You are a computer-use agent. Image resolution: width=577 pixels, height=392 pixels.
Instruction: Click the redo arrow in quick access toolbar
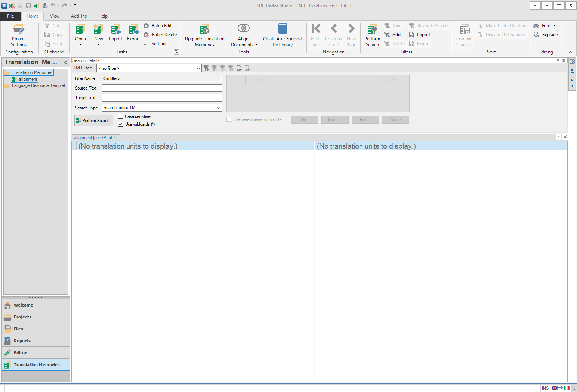(65, 6)
